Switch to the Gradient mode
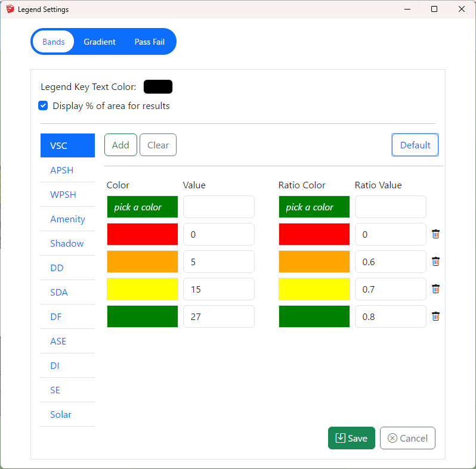This screenshot has width=476, height=469. tap(100, 42)
